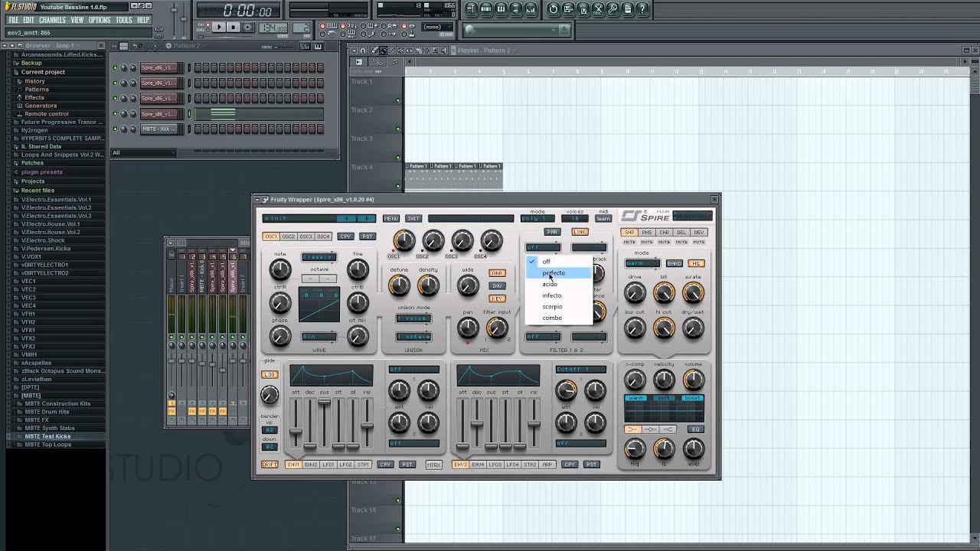
Task: Toggle the BAND shaper button
Action: [675, 263]
